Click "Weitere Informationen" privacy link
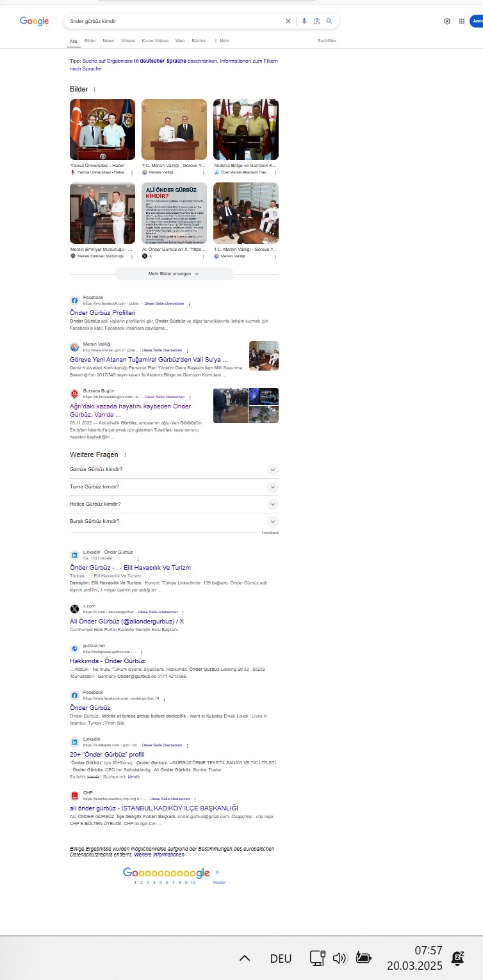The height and width of the screenshot is (980, 483). coord(159,855)
